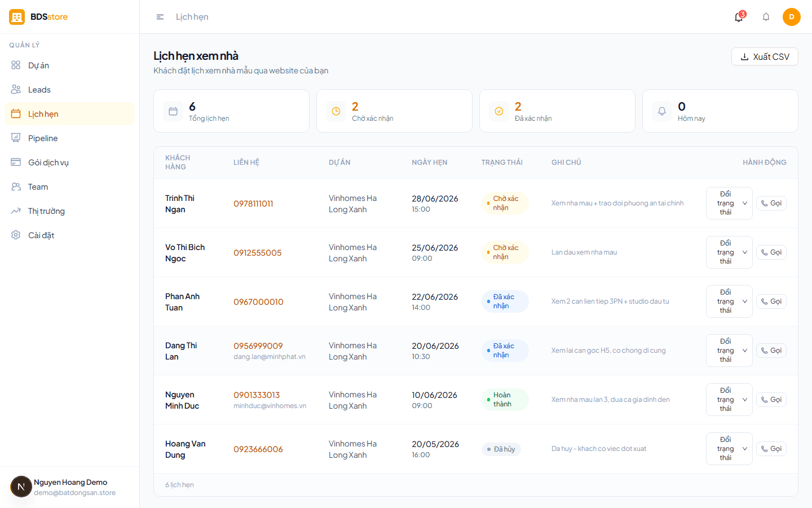Viewport: 812px width, 508px height.
Task: Click phone number 0967000010
Action: [258, 302]
